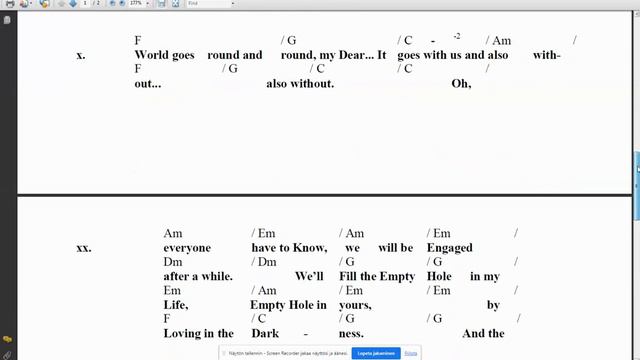Click the verse marker 'xx.'
The image size is (640, 360).
pyautogui.click(x=84, y=248)
